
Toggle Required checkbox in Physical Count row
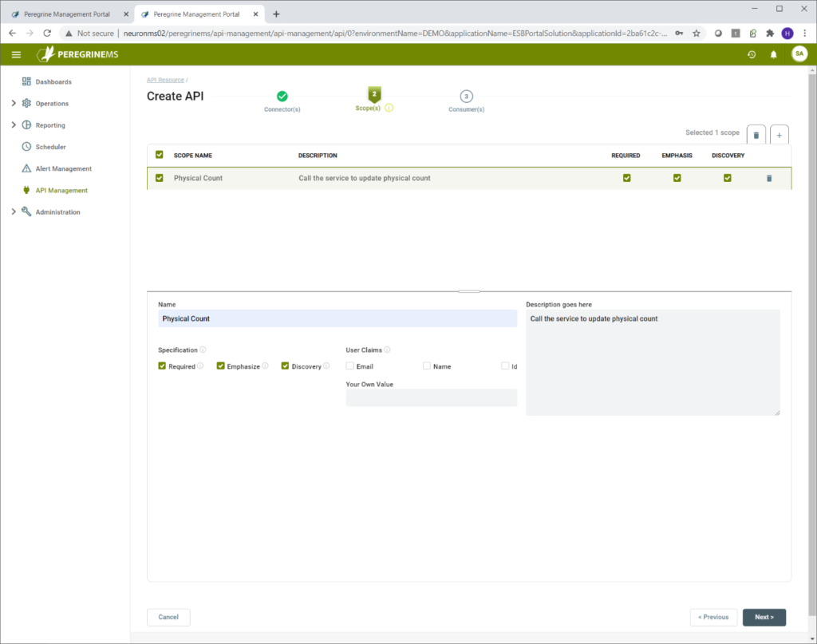coord(627,178)
